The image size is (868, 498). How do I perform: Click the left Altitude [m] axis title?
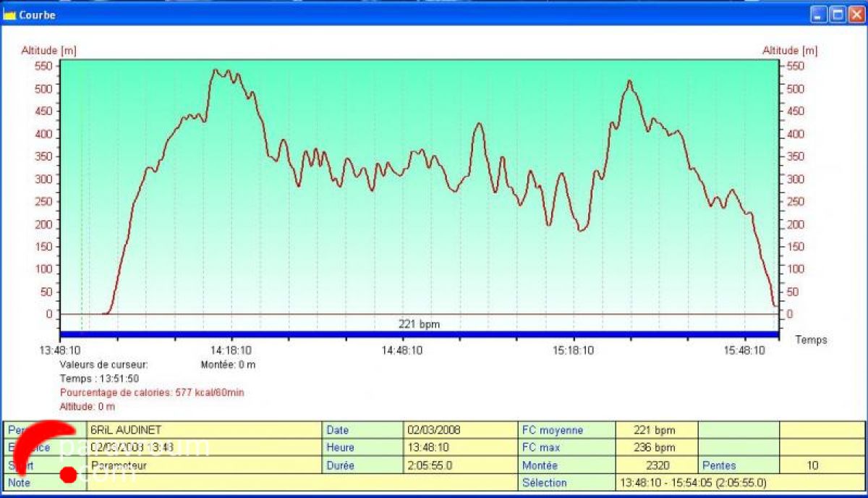point(49,51)
